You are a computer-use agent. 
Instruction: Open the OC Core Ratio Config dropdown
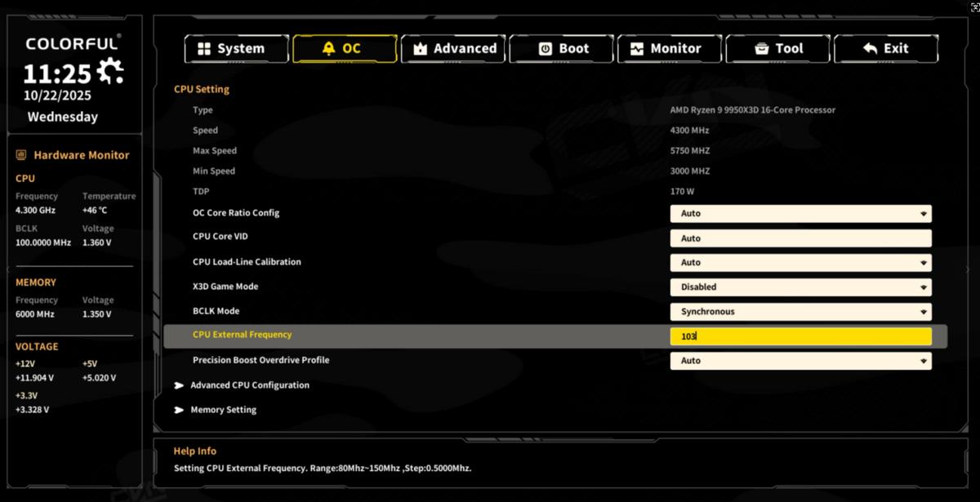click(x=800, y=214)
